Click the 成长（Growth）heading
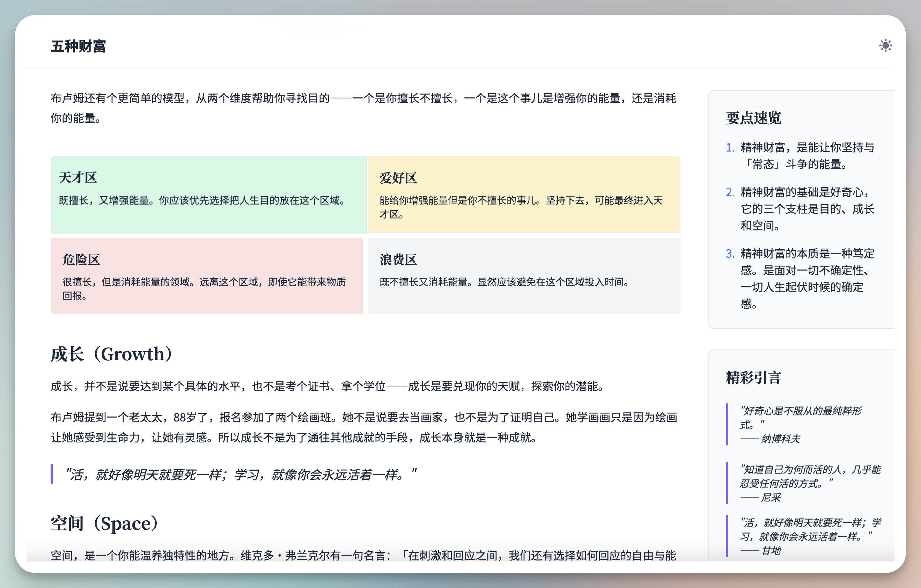This screenshot has height=588, width=921. click(112, 354)
